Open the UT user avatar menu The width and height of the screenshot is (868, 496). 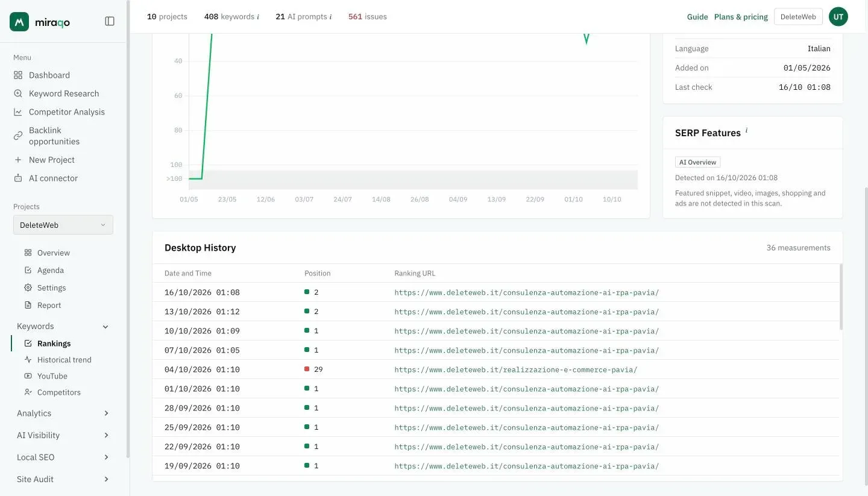[838, 17]
